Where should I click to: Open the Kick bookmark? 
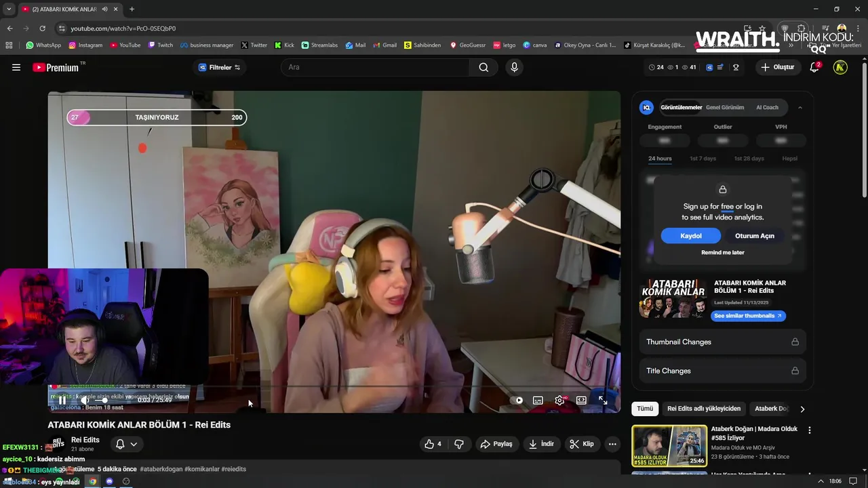[284, 45]
